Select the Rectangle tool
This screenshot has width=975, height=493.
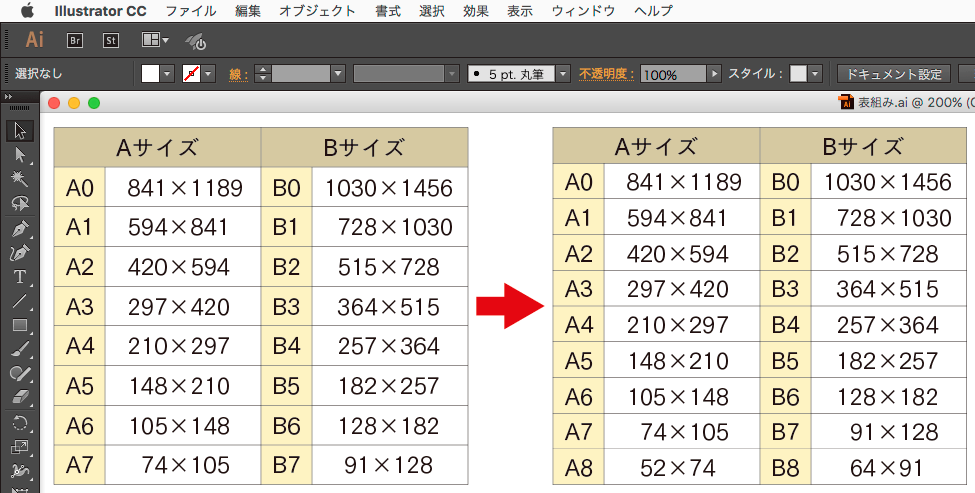(x=20, y=325)
